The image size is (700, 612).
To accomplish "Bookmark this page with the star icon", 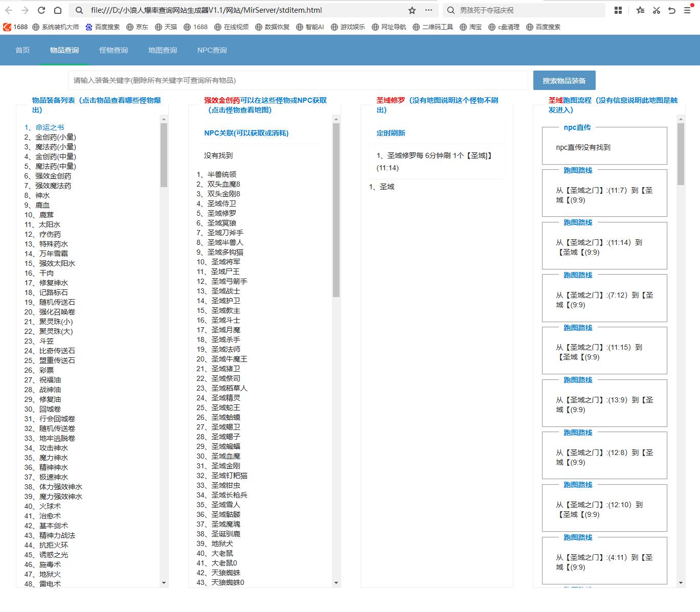I will pos(412,10).
